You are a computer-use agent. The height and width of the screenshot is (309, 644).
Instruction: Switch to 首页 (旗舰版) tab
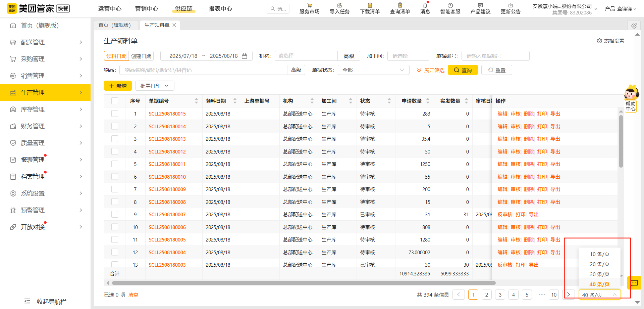point(114,25)
